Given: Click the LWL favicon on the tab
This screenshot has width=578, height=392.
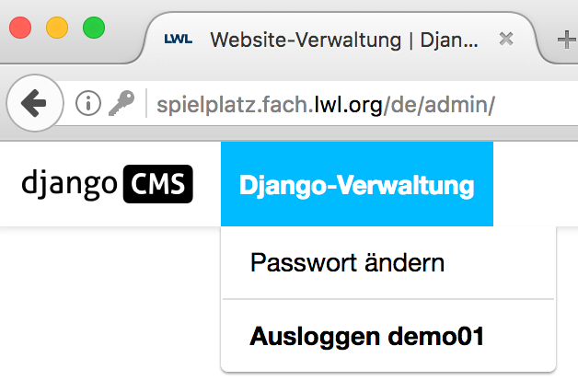Looking at the screenshot, I should pos(176,40).
